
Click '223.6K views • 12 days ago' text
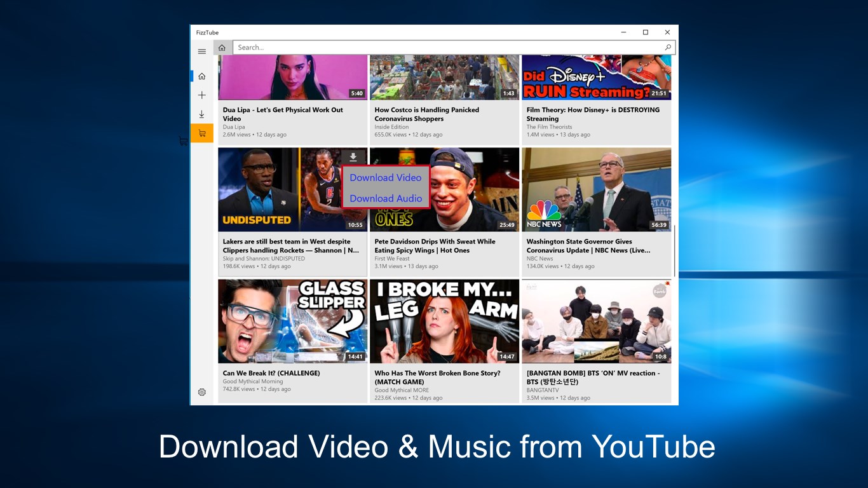[409, 398]
